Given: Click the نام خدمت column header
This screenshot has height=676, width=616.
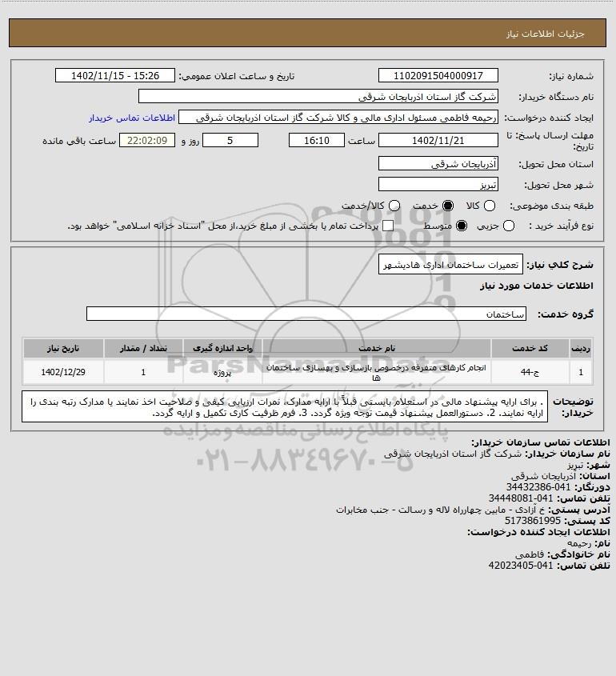Looking at the screenshot, I should (376, 348).
